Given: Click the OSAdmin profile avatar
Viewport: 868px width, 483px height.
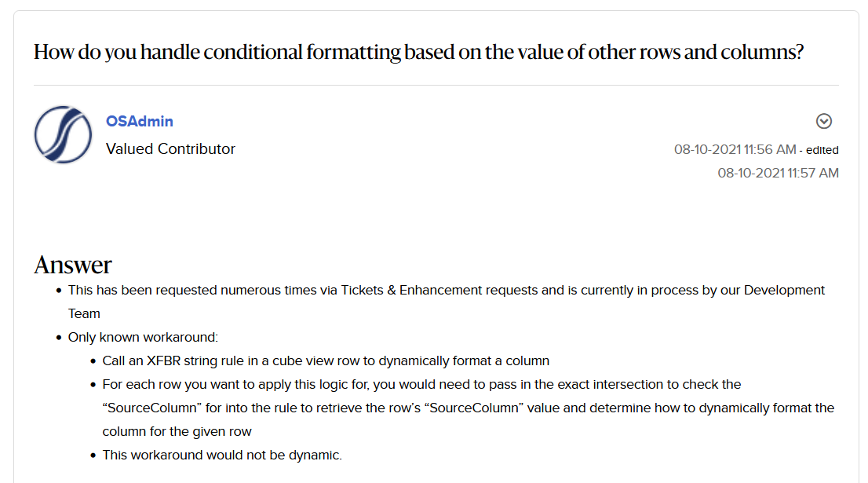Looking at the screenshot, I should 64,134.
